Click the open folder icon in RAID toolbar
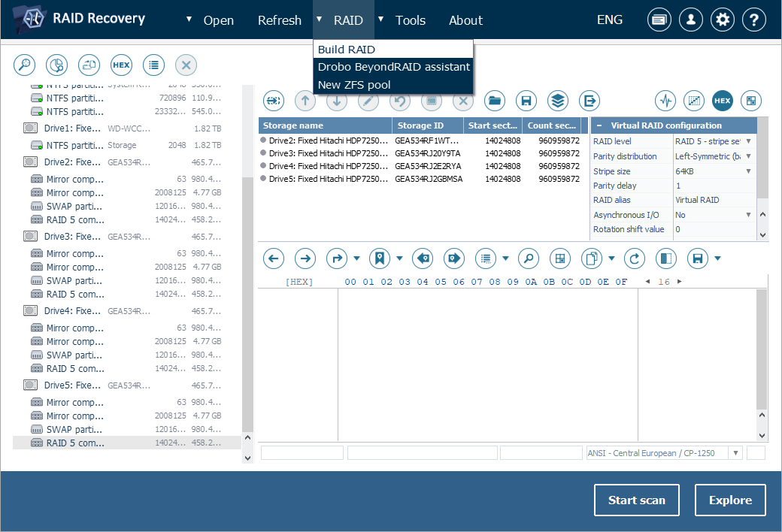782x532 pixels. pyautogui.click(x=494, y=101)
